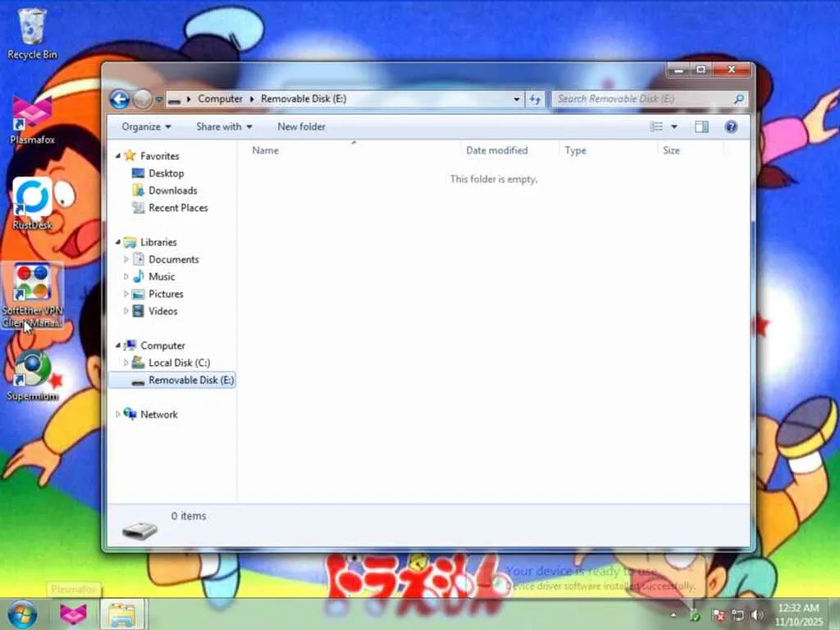This screenshot has width=840, height=630.
Task: Expand the Network node
Action: tap(118, 414)
